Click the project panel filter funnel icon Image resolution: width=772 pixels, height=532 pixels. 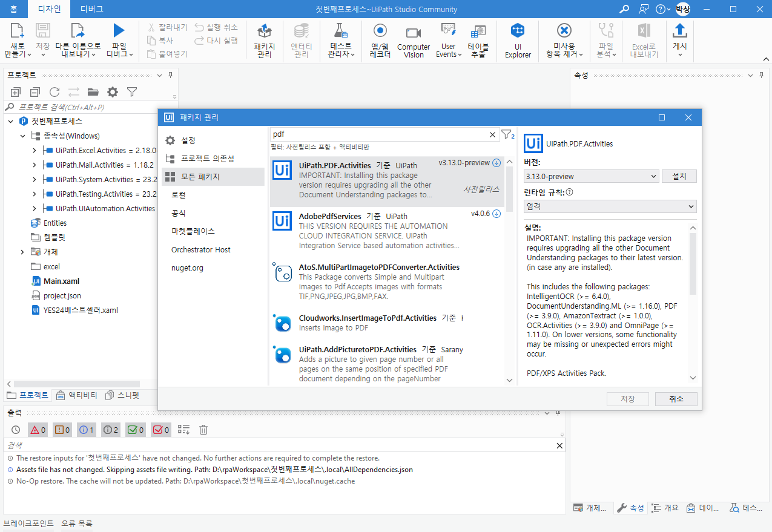point(132,92)
